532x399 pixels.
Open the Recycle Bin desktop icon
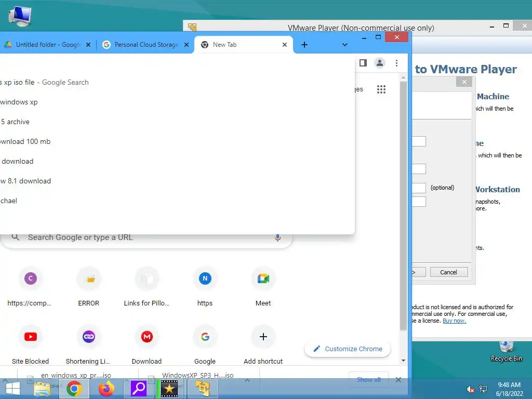506,351
